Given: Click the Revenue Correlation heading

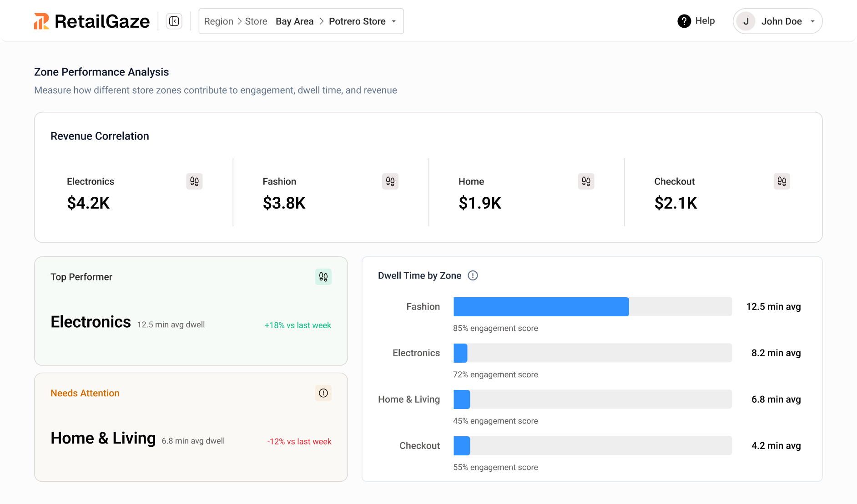Looking at the screenshot, I should point(100,136).
